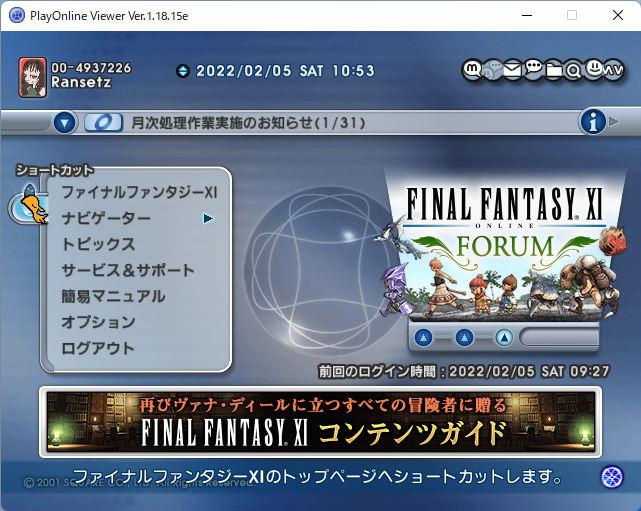Open the information 'i' button
Image resolution: width=641 pixels, height=511 pixels.
coord(592,121)
